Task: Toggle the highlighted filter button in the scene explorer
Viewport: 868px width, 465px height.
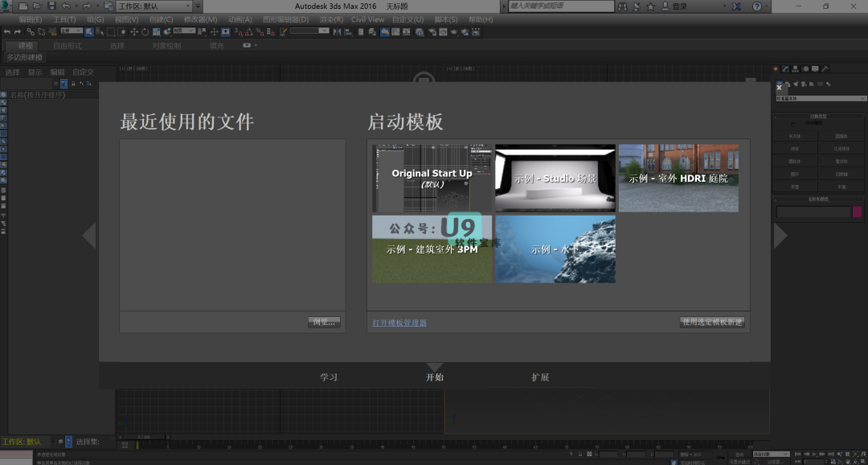Action: 64,84
